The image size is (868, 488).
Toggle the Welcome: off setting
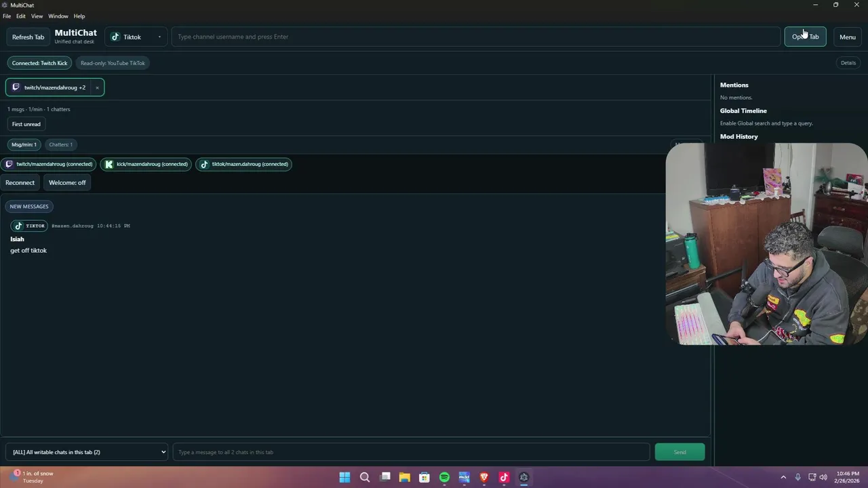click(x=67, y=182)
